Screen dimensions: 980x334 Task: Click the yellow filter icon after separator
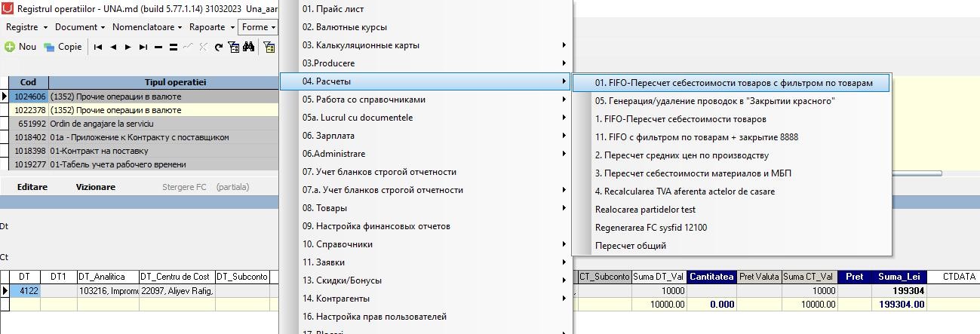(x=269, y=47)
